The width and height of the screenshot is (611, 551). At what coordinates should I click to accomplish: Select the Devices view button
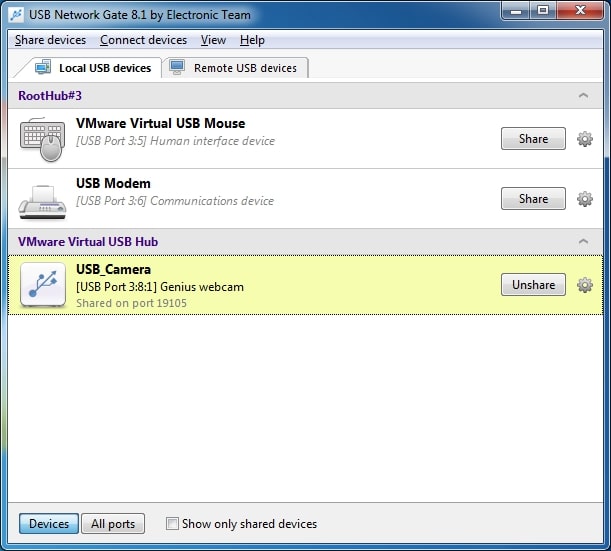coord(49,523)
